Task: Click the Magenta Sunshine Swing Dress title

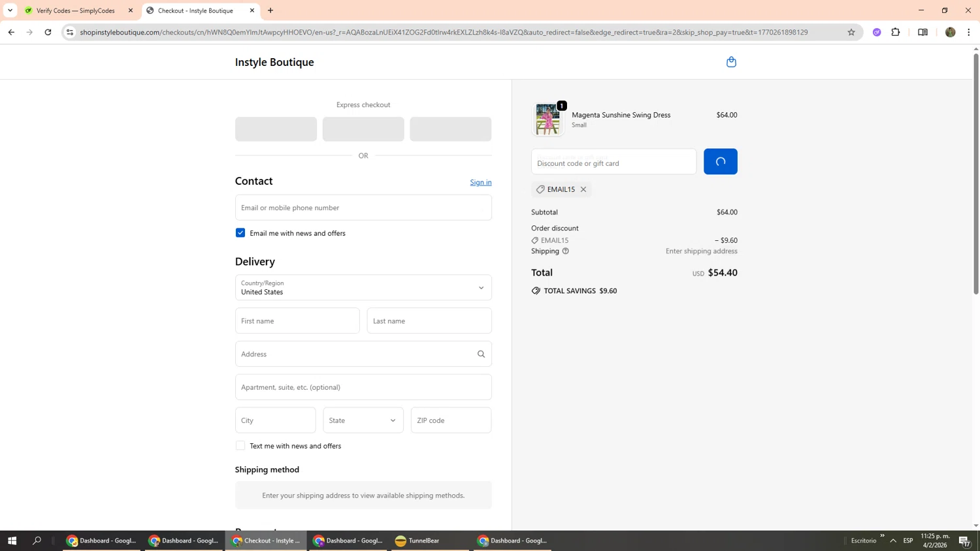Action: click(x=621, y=115)
